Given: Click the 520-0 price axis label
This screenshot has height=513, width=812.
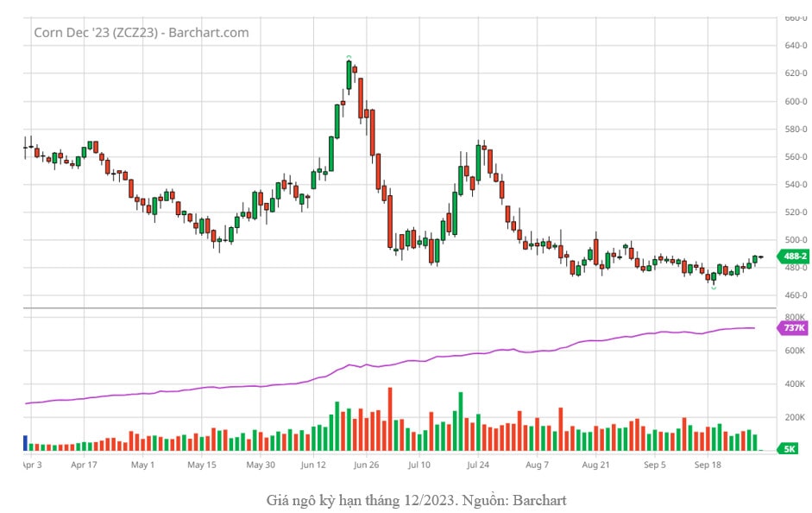Looking at the screenshot, I should pyautogui.click(x=796, y=212).
